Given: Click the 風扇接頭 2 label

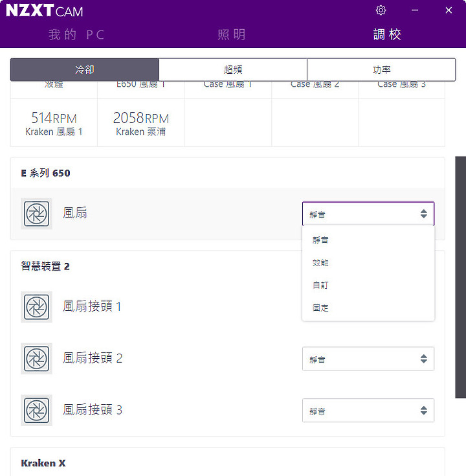Looking at the screenshot, I should tap(93, 358).
